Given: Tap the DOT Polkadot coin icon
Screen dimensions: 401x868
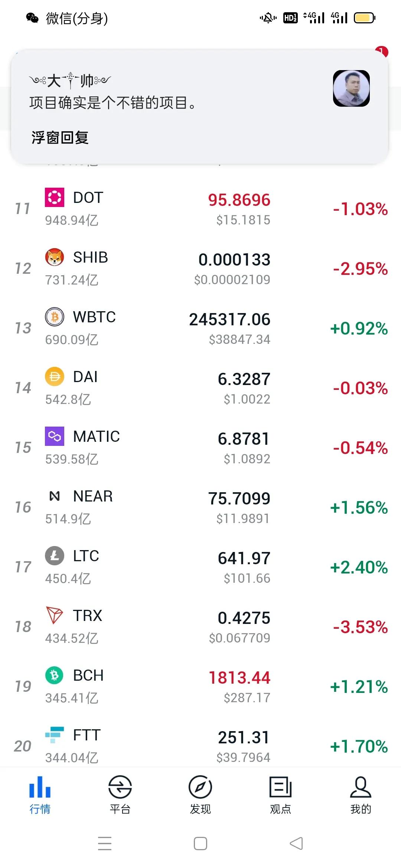Looking at the screenshot, I should point(55,197).
